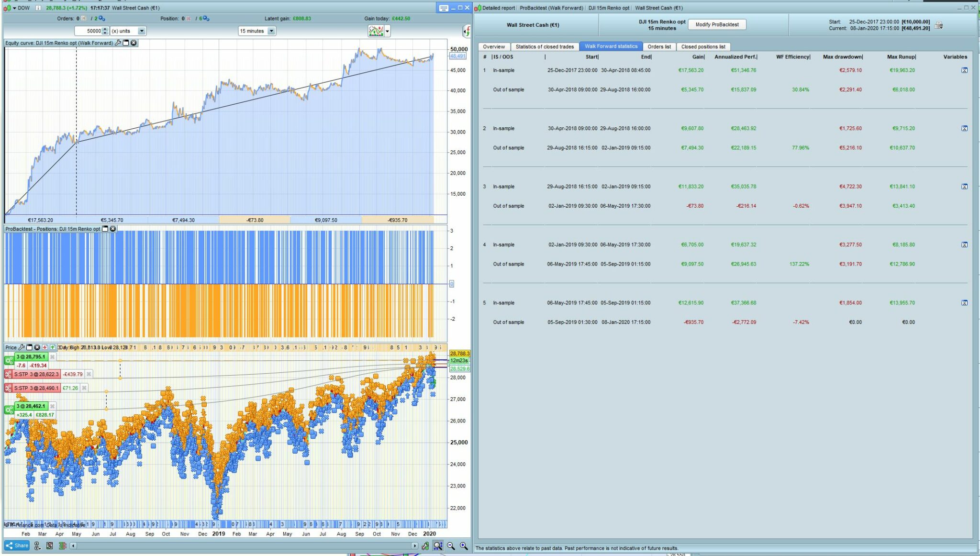Click the Share button

[17, 545]
